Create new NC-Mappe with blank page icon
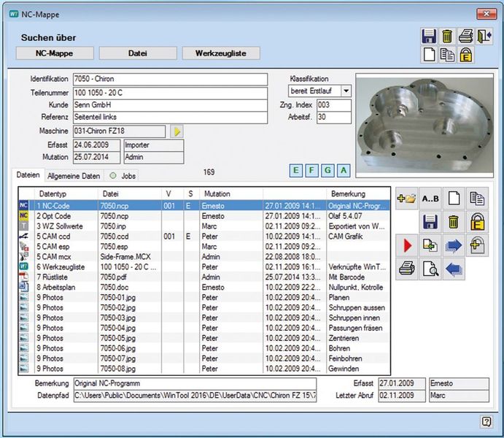Viewport: 504px width, 438px height. (x=429, y=55)
